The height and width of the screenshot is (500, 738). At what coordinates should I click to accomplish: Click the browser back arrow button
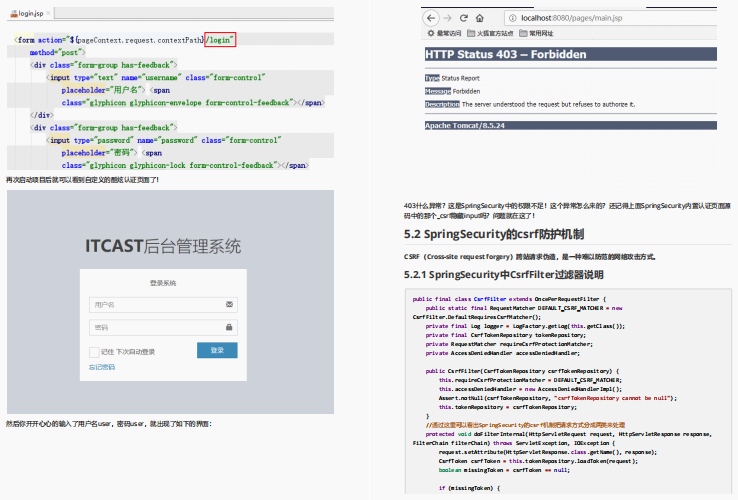[x=431, y=18]
